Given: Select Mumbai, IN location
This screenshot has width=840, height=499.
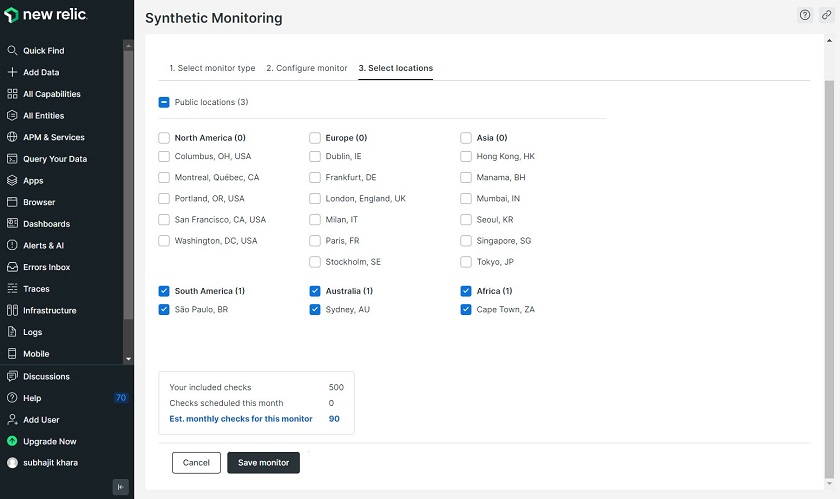Looking at the screenshot, I should [x=466, y=198].
